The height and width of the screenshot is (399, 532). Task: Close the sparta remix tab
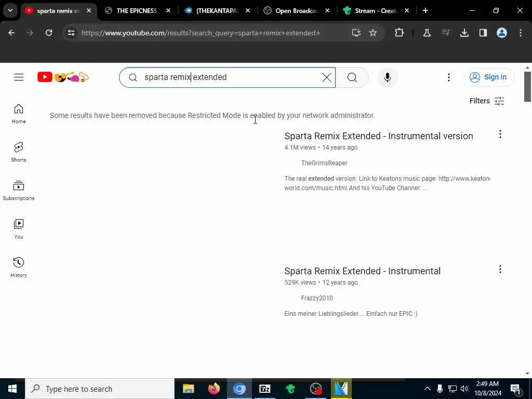click(x=89, y=11)
